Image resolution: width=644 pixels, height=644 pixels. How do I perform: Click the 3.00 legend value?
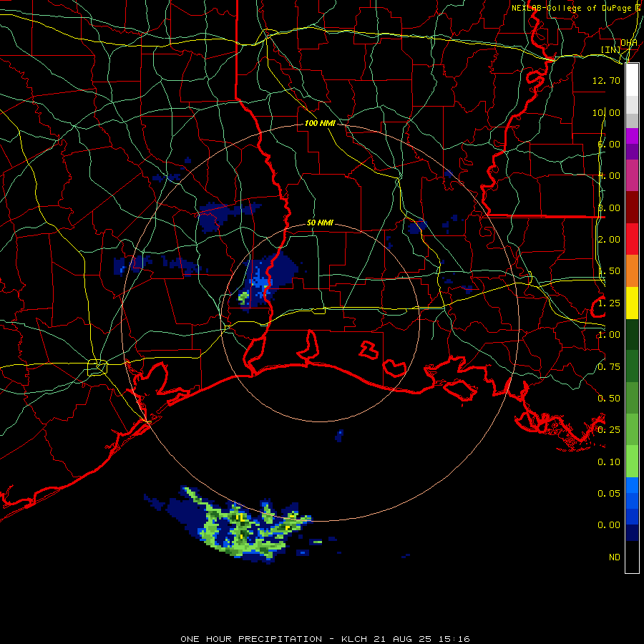pos(609,208)
